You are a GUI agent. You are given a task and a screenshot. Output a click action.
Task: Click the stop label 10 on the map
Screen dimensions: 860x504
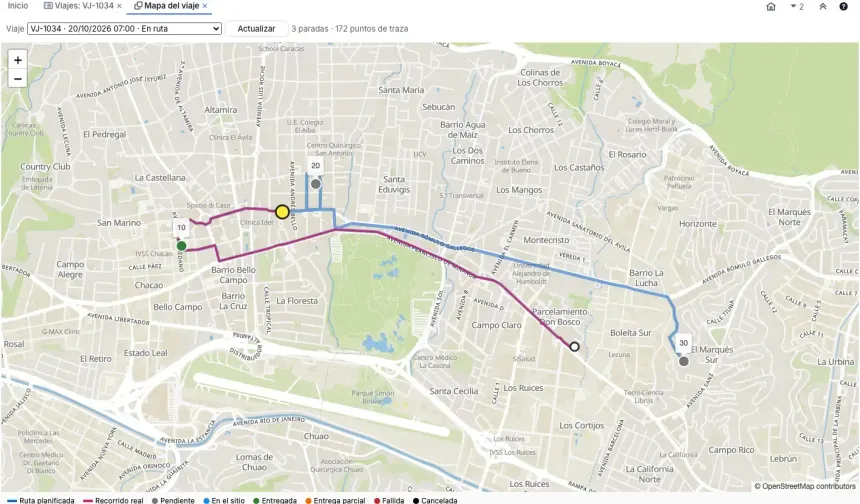(x=182, y=227)
